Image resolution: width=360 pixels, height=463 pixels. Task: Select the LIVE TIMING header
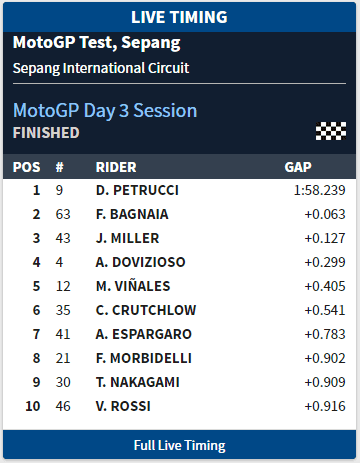coord(179,17)
